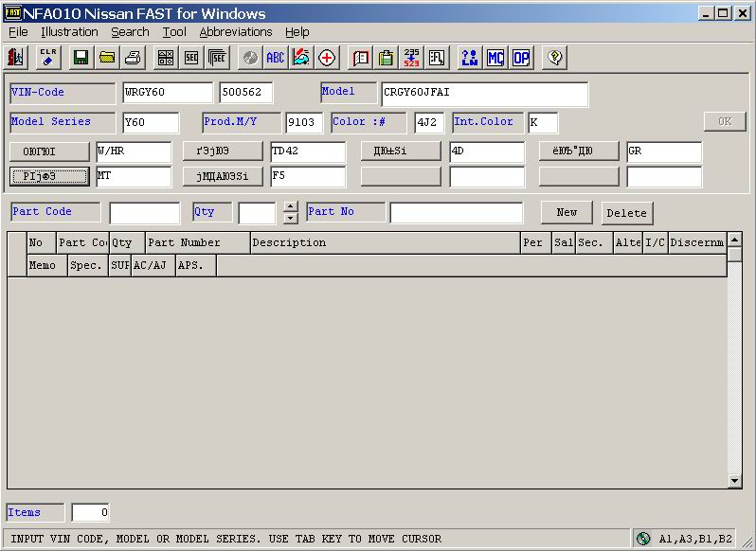
Task: Click the TD42 engine field
Action: pos(308,151)
